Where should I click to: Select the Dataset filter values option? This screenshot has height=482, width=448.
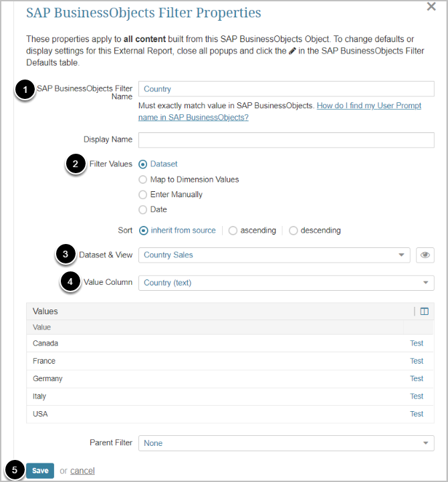[x=143, y=164]
